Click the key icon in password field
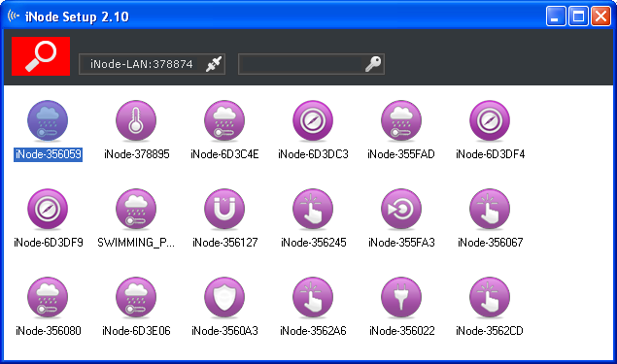The width and height of the screenshot is (617, 364). (373, 64)
